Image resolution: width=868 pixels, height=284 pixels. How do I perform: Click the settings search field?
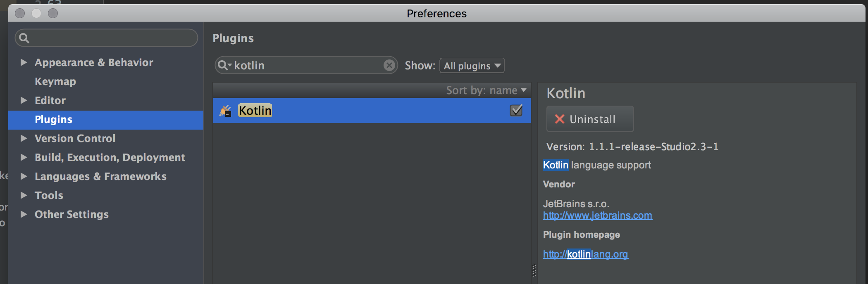[x=106, y=38]
